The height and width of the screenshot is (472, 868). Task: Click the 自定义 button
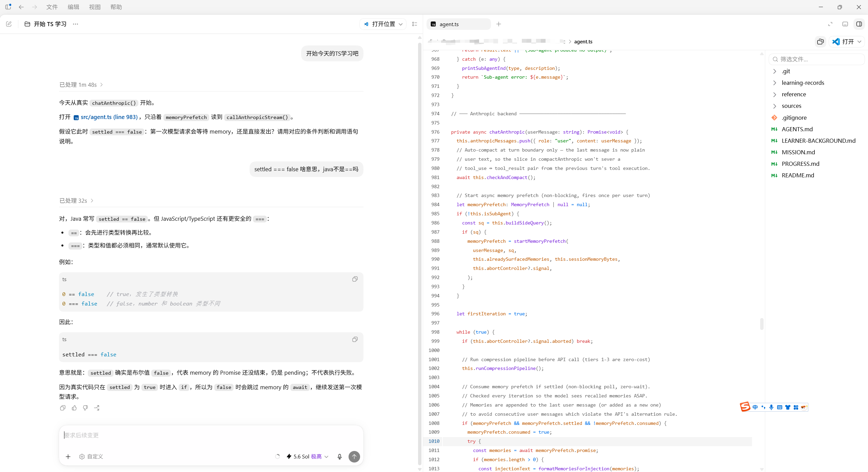(x=91, y=457)
